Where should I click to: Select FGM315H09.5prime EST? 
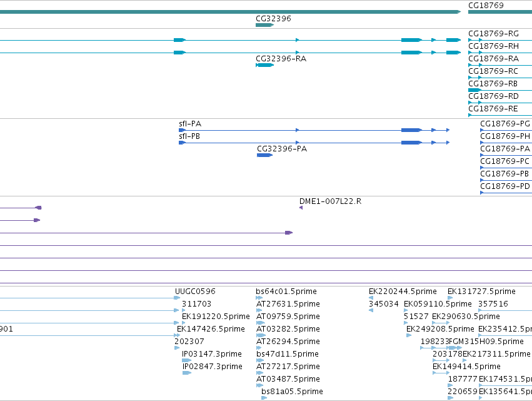(486, 342)
